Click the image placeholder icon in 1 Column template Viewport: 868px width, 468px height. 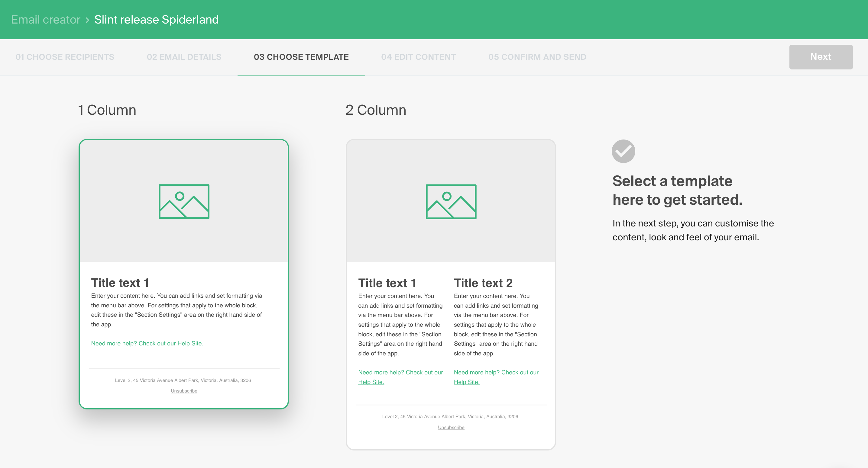tap(184, 201)
